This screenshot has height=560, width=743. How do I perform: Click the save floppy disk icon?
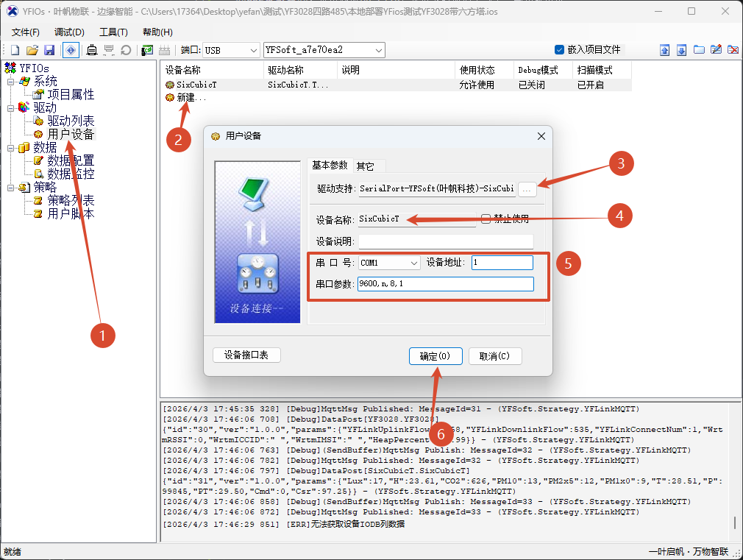click(49, 50)
